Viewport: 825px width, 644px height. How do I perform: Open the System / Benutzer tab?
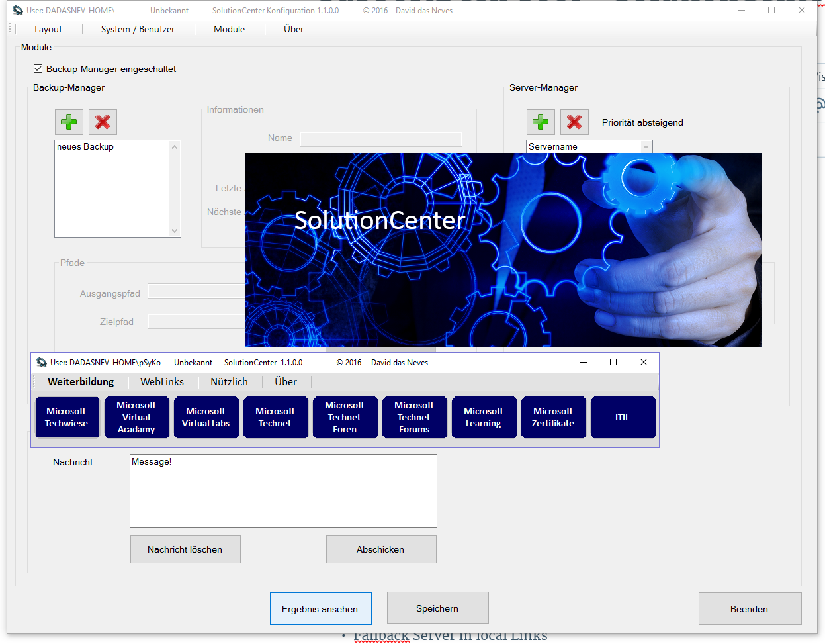(138, 29)
